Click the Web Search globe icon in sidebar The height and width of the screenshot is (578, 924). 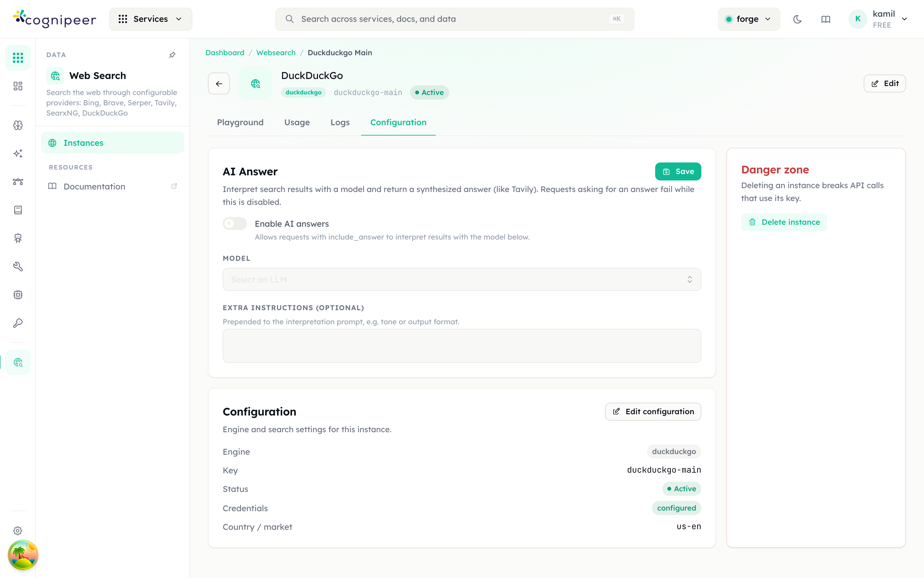point(56,76)
